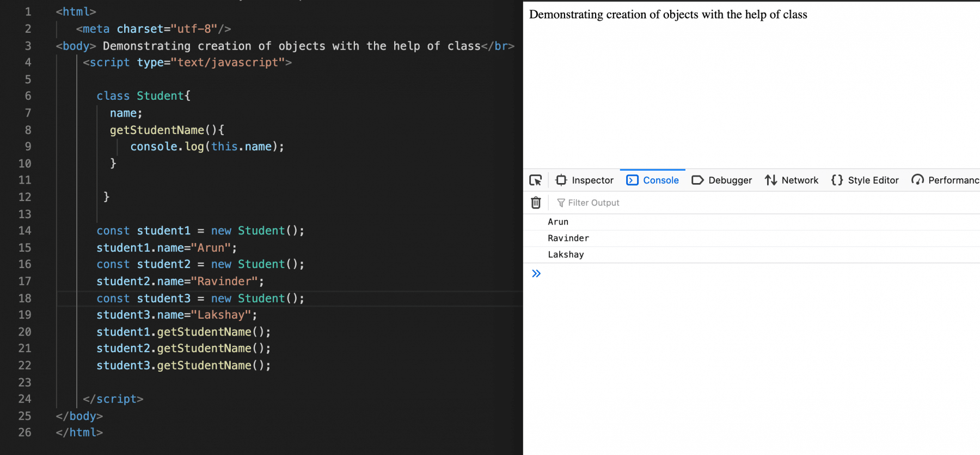
Task: Place cursor on 'getStudentName(){' declaration
Action: (167, 130)
